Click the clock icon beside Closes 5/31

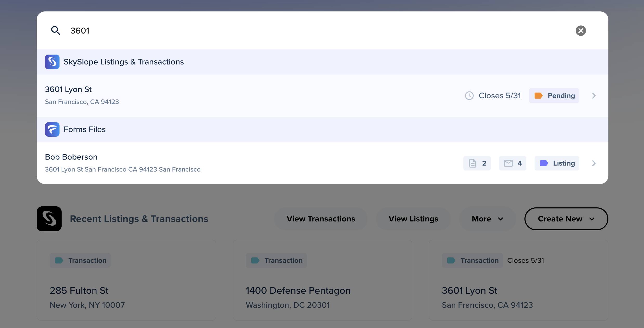coord(469,96)
